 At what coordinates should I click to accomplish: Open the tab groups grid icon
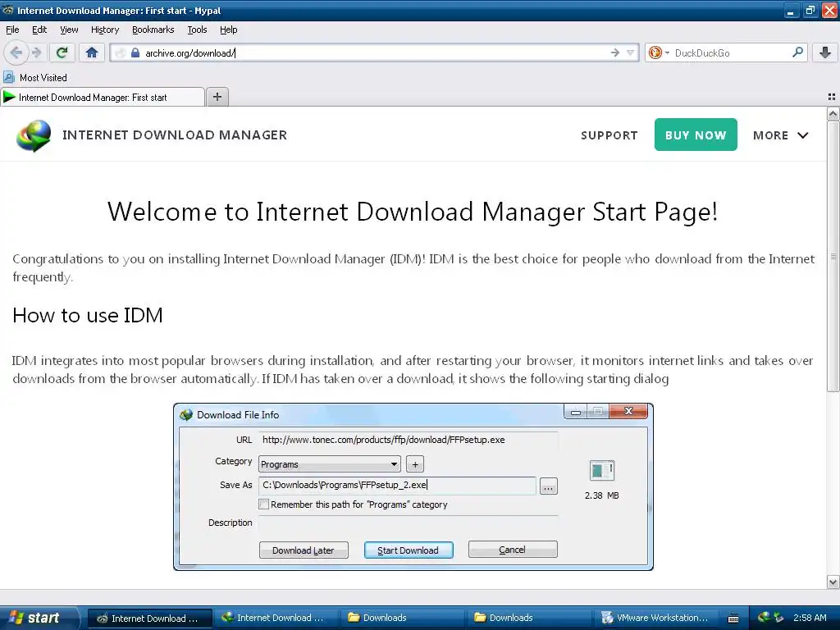(832, 97)
